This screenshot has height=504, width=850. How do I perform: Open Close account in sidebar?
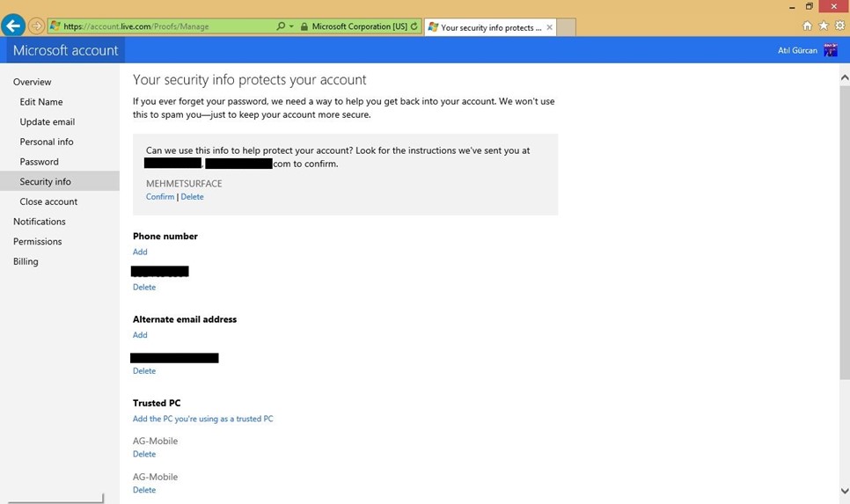[48, 201]
